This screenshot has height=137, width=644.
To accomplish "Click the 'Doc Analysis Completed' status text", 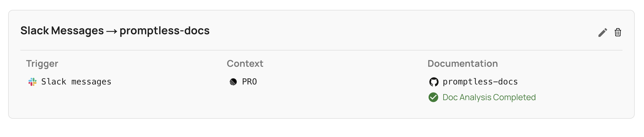I will [489, 97].
